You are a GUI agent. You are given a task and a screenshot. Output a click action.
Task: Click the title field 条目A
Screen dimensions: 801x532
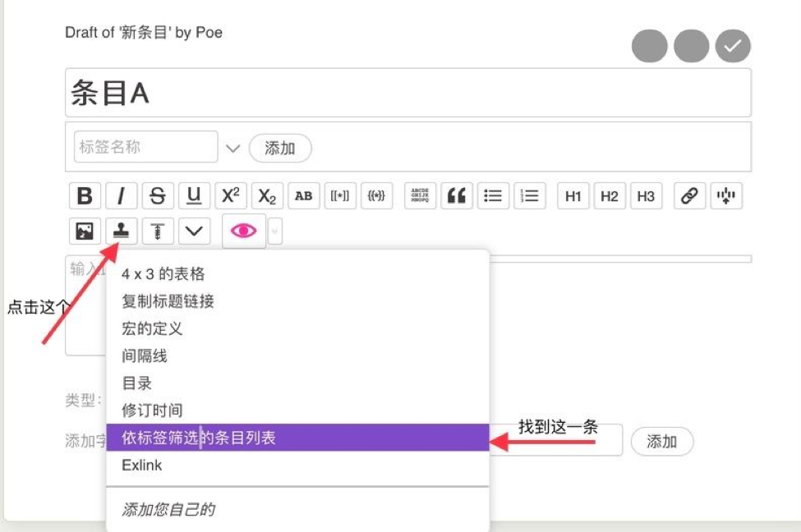pos(408,93)
